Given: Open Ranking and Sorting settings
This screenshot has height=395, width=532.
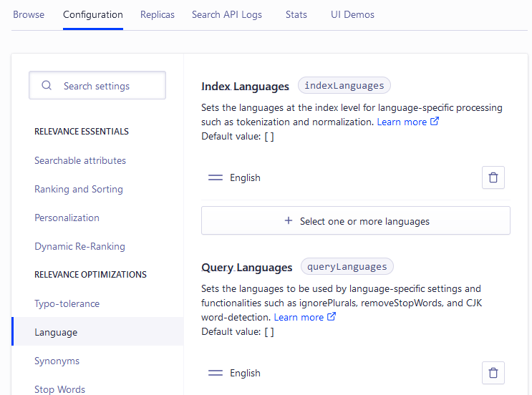Looking at the screenshot, I should [x=79, y=189].
